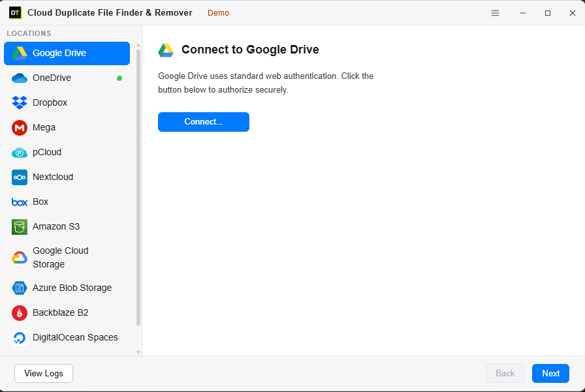Click the Demo label in title bar
This screenshot has width=585, height=392.
tap(218, 13)
